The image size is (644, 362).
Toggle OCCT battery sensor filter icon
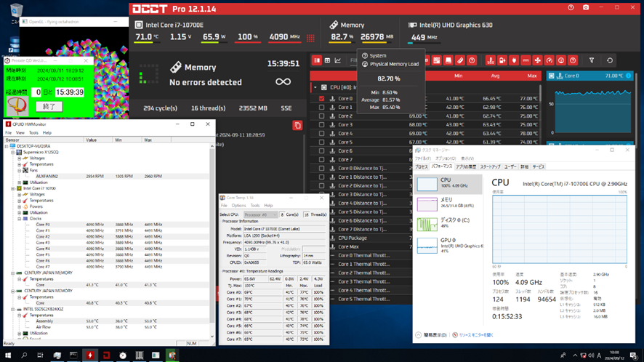(502, 60)
